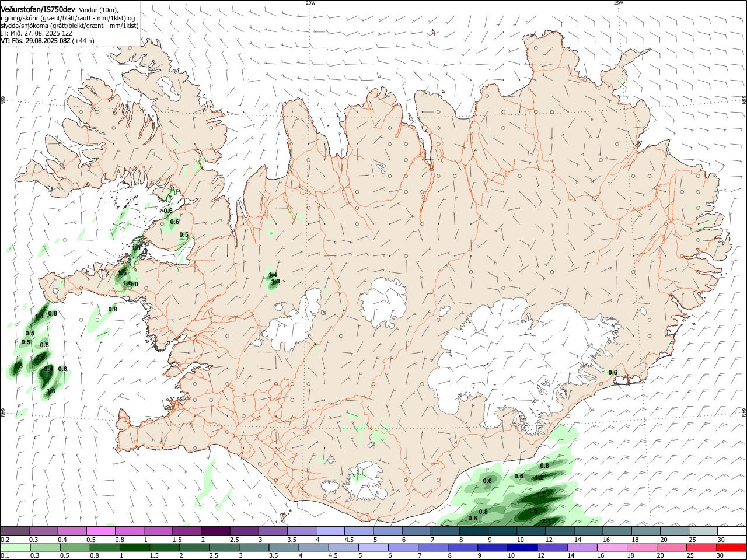Pick the darkest purple snow swatch labeled 2
This screenshot has width=747, height=560.
(x=215, y=531)
